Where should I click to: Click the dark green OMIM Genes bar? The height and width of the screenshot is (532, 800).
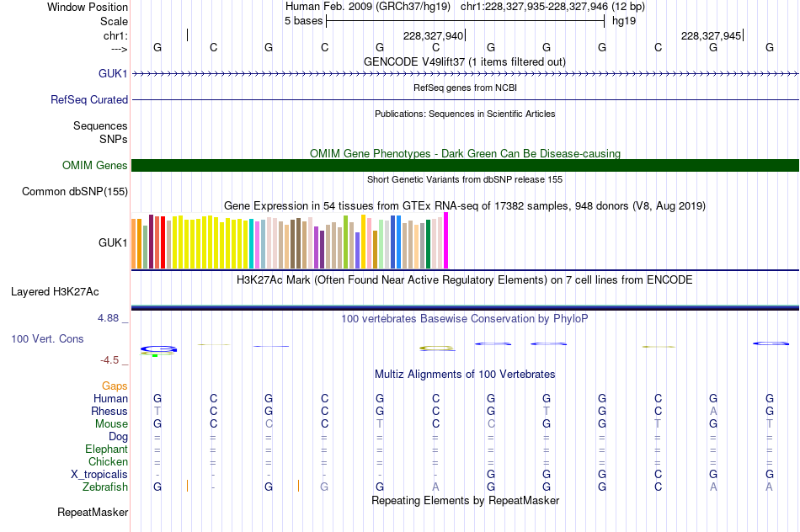point(465,165)
